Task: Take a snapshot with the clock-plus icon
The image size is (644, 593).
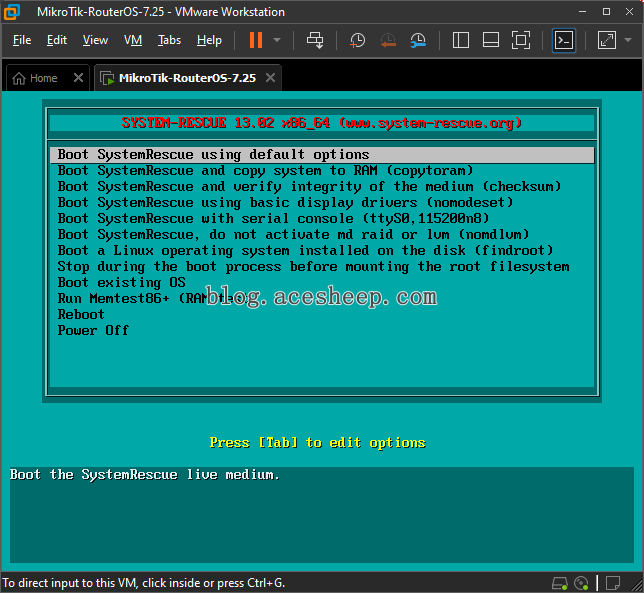Action: click(357, 40)
